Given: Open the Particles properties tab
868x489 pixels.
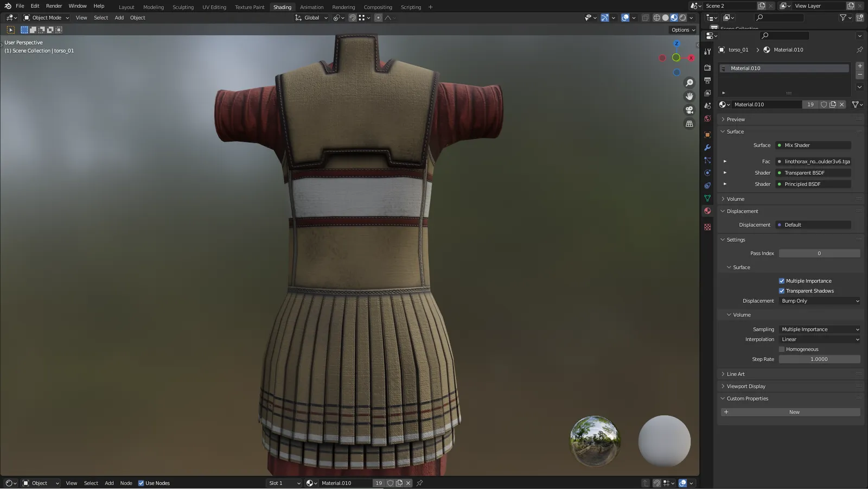Looking at the screenshot, I should click(x=707, y=160).
